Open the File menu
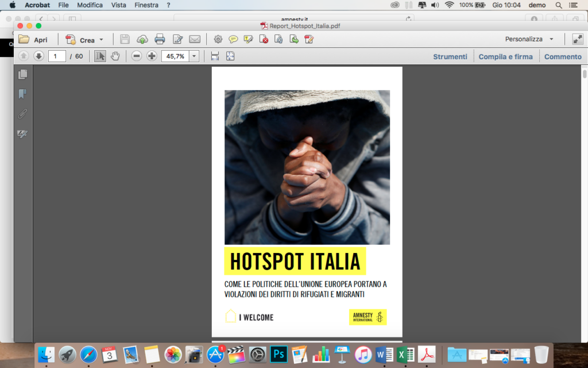This screenshot has height=368, width=588. tap(63, 5)
